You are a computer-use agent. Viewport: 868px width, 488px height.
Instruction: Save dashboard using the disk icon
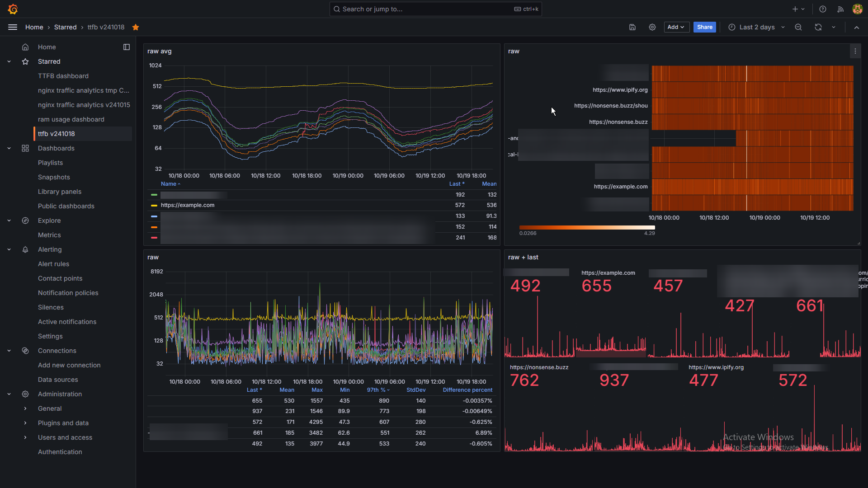click(632, 27)
